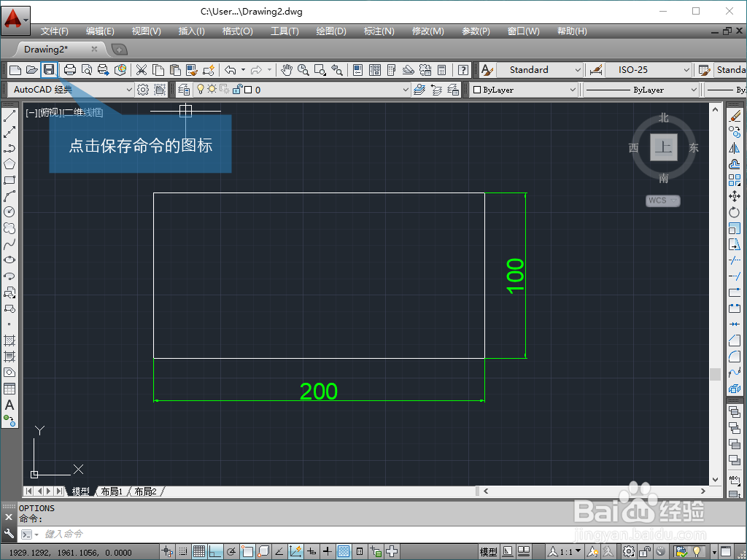This screenshot has width=747, height=560.
Task: Click the [-] viewport controls label
Action: coord(31,112)
